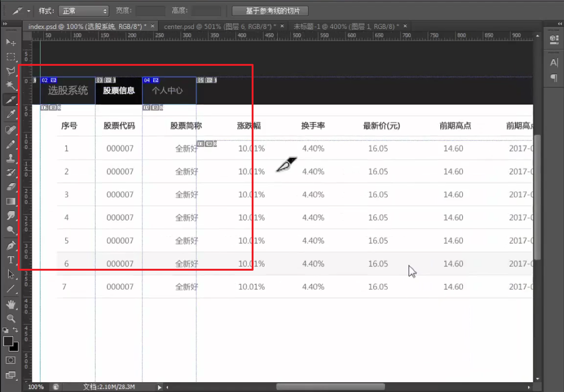Select the Type tool
This screenshot has width=564, height=392.
click(11, 260)
